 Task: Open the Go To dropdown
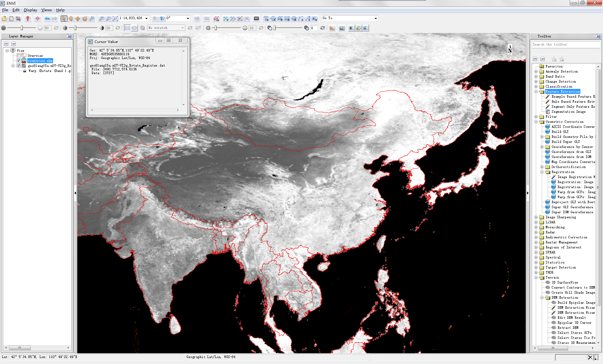(375, 19)
